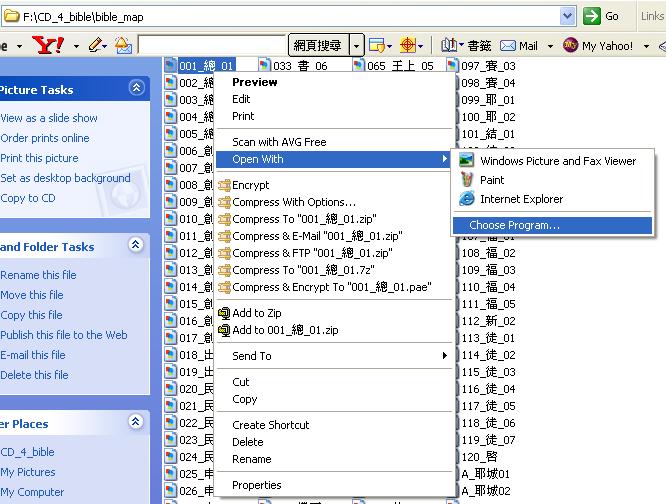This screenshot has height=504, width=666.
Task: Click the Yahoo Mail envelope icon
Action: click(x=508, y=45)
